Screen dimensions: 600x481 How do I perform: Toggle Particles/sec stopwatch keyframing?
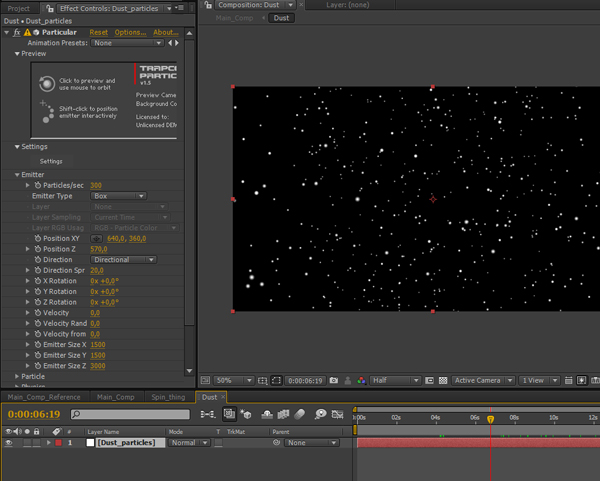point(38,185)
